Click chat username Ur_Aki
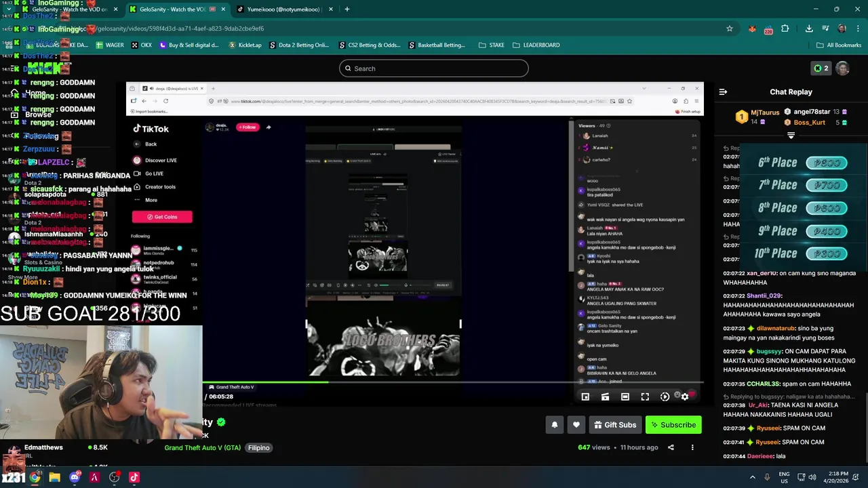The height and width of the screenshot is (488, 868). [x=757, y=405]
